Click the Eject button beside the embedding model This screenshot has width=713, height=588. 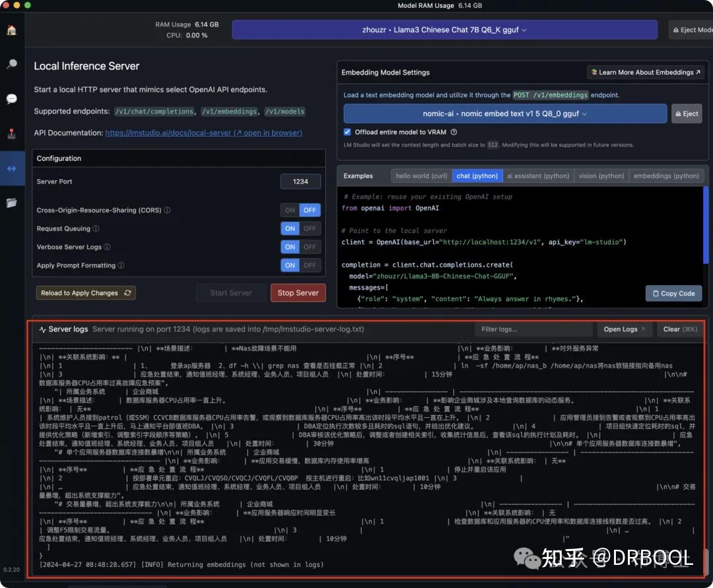point(687,113)
